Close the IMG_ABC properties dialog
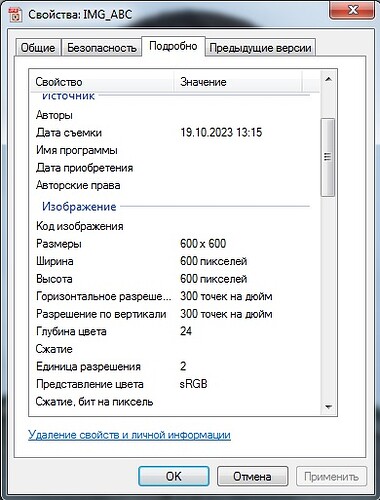Screen dimensions: 380x500 point(353,10)
